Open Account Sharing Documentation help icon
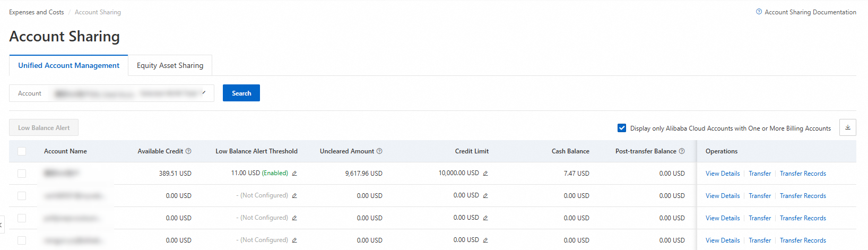 click(759, 12)
